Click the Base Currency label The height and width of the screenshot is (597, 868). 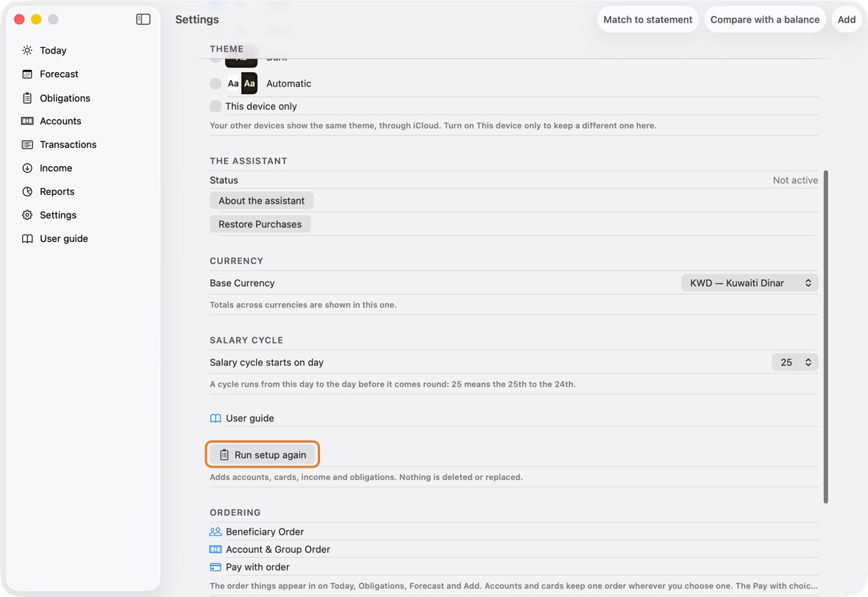tap(242, 283)
